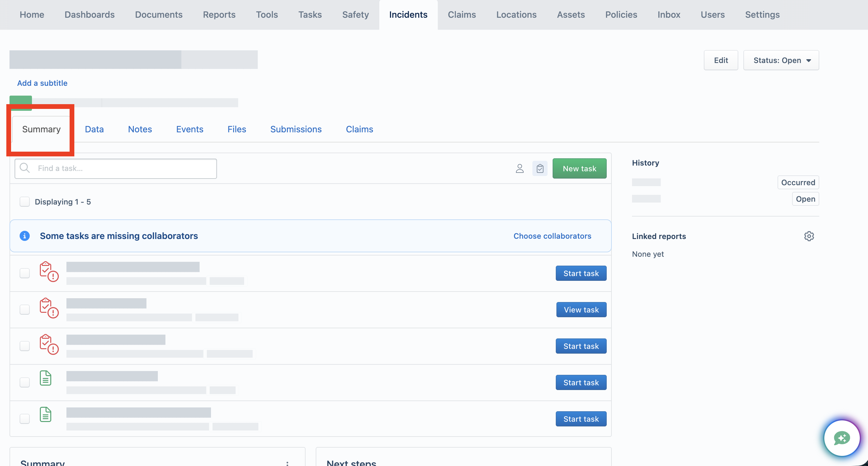Image resolution: width=868 pixels, height=466 pixels.
Task: Click the blue info icon in collaborators banner
Action: [x=25, y=236]
